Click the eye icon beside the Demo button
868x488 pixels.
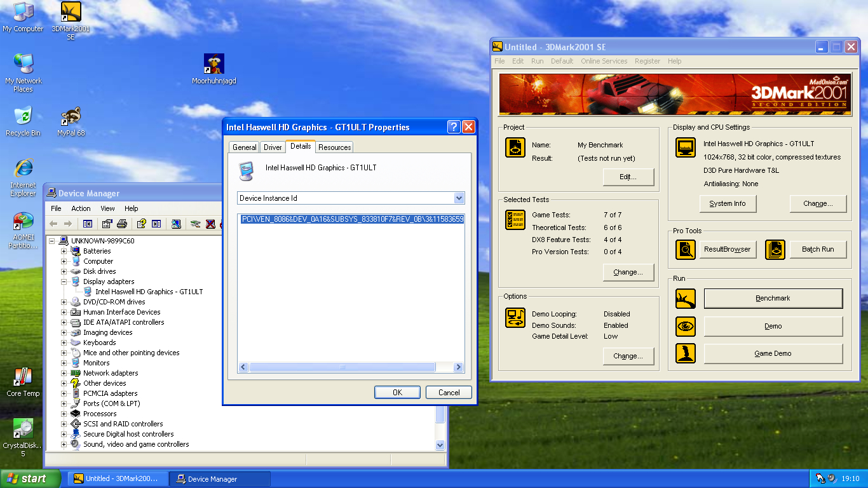(x=686, y=327)
